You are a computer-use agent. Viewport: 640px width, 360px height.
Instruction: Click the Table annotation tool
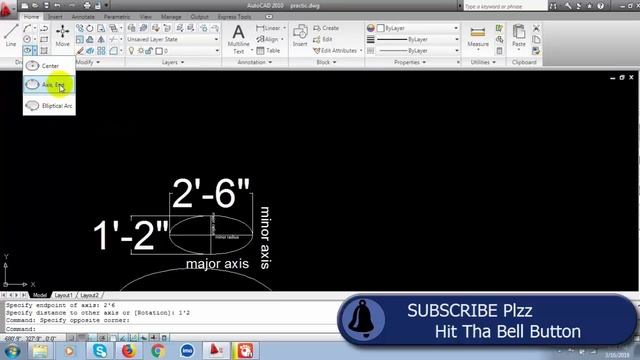[268, 51]
